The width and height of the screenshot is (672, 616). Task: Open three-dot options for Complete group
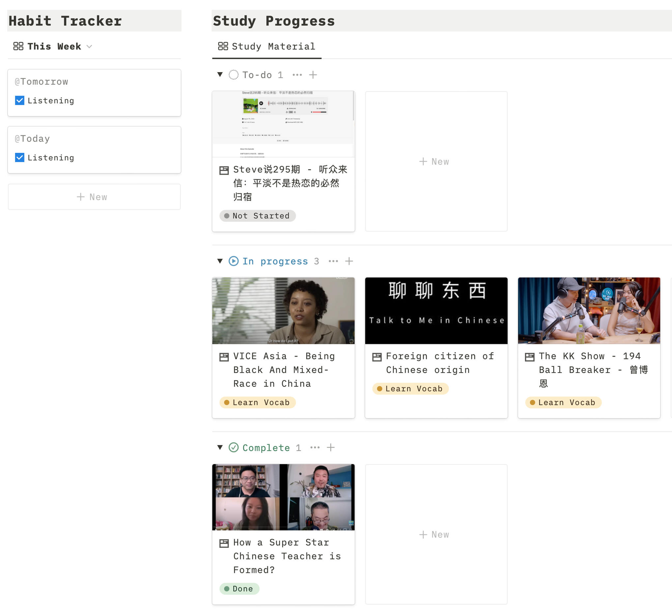click(x=315, y=448)
